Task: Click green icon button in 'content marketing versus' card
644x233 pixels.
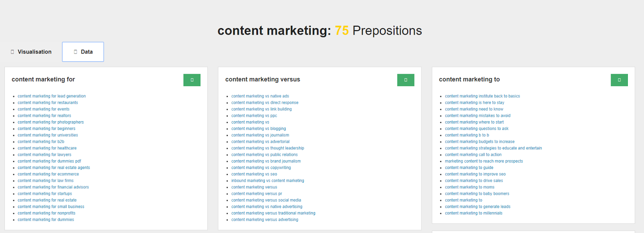Action: click(406, 80)
